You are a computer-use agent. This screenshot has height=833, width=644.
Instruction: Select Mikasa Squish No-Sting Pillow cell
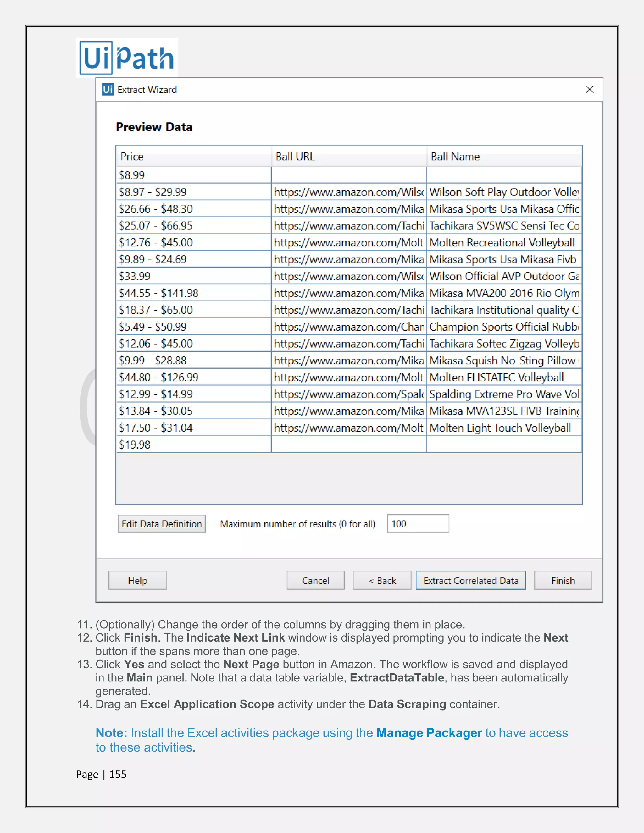pyautogui.click(x=504, y=361)
